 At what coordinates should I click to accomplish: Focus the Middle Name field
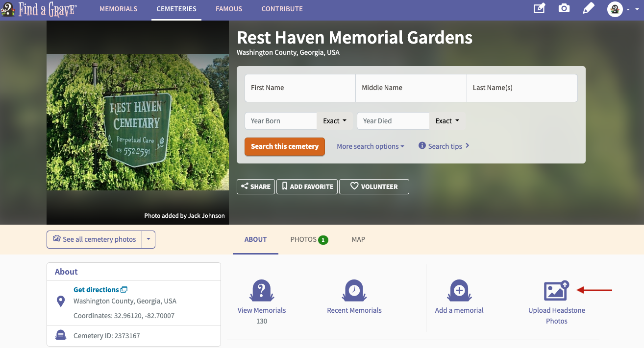411,88
